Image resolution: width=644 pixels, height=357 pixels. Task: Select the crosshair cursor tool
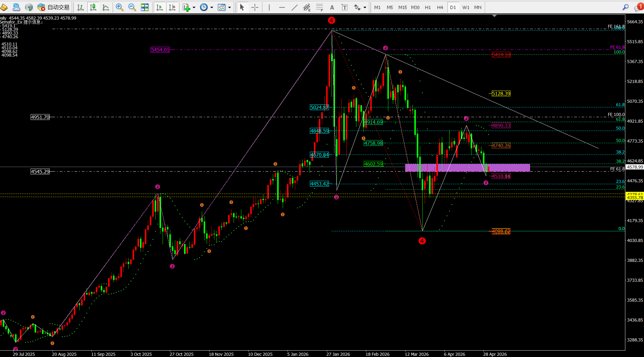(255, 7)
